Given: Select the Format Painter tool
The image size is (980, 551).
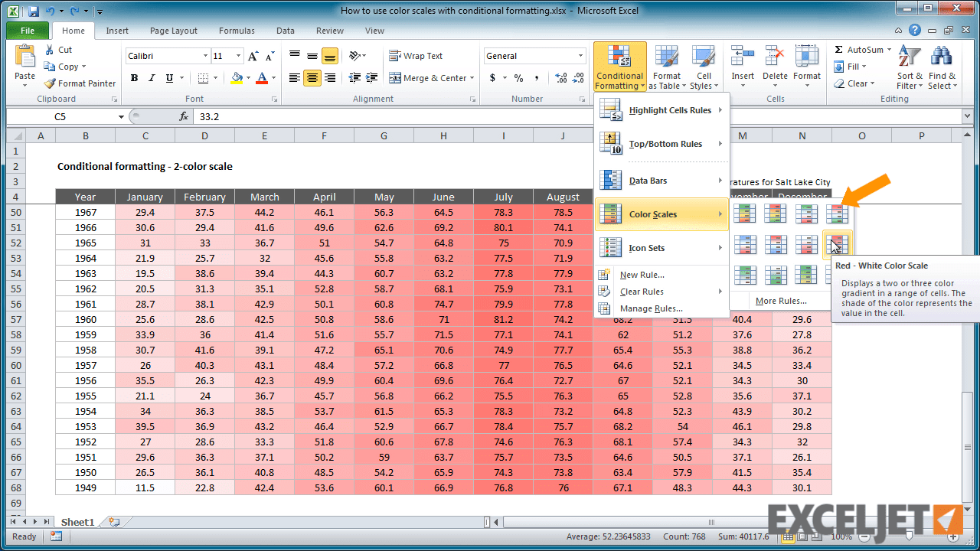Looking at the screenshot, I should point(80,83).
